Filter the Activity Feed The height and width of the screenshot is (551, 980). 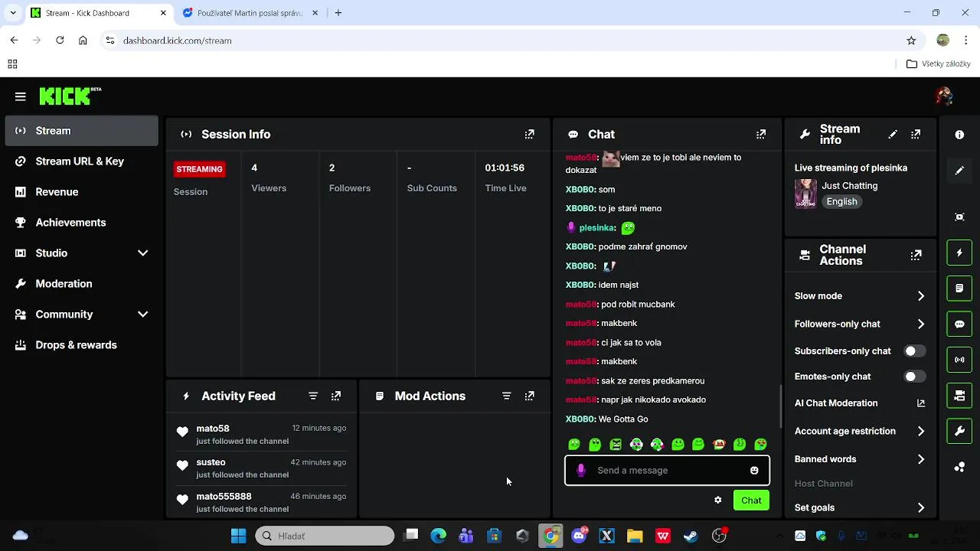coord(313,396)
